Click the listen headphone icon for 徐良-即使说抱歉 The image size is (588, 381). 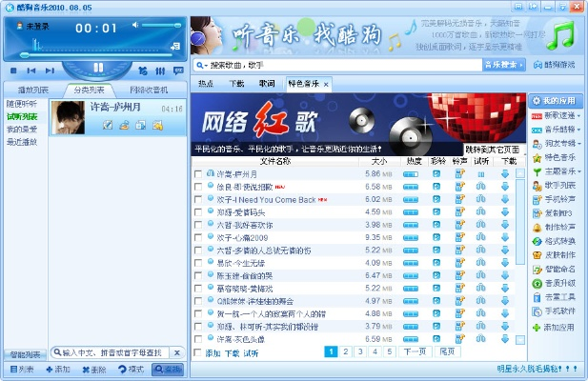coord(481,187)
